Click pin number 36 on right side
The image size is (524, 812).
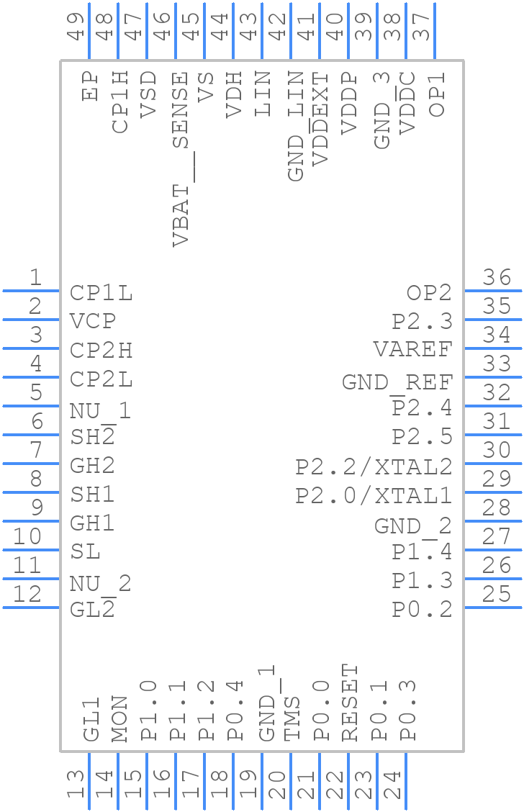click(497, 278)
